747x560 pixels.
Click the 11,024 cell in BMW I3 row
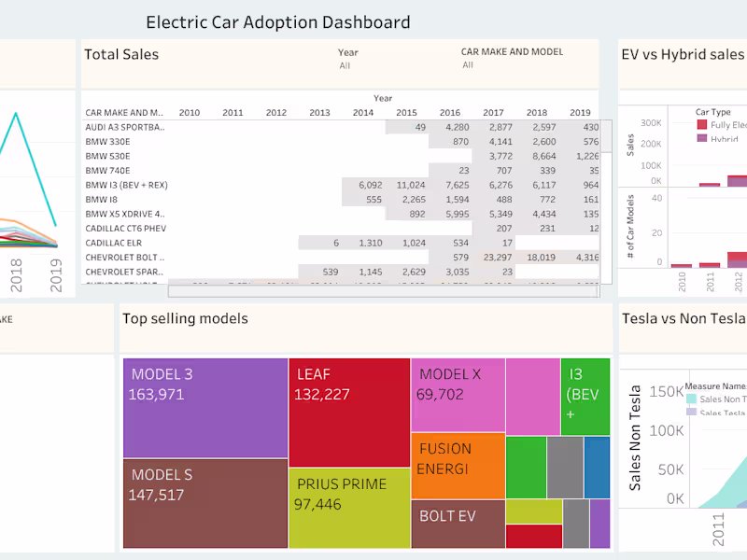(x=411, y=185)
